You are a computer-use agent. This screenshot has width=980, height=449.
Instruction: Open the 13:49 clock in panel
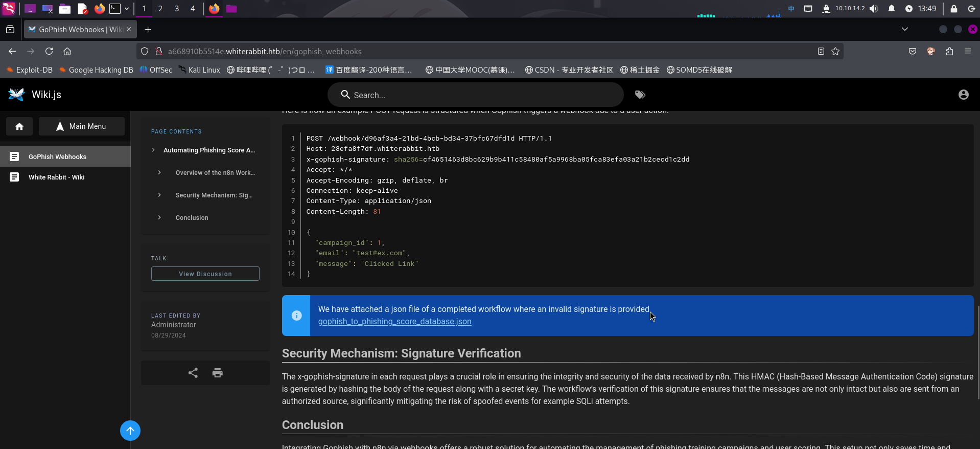point(927,9)
